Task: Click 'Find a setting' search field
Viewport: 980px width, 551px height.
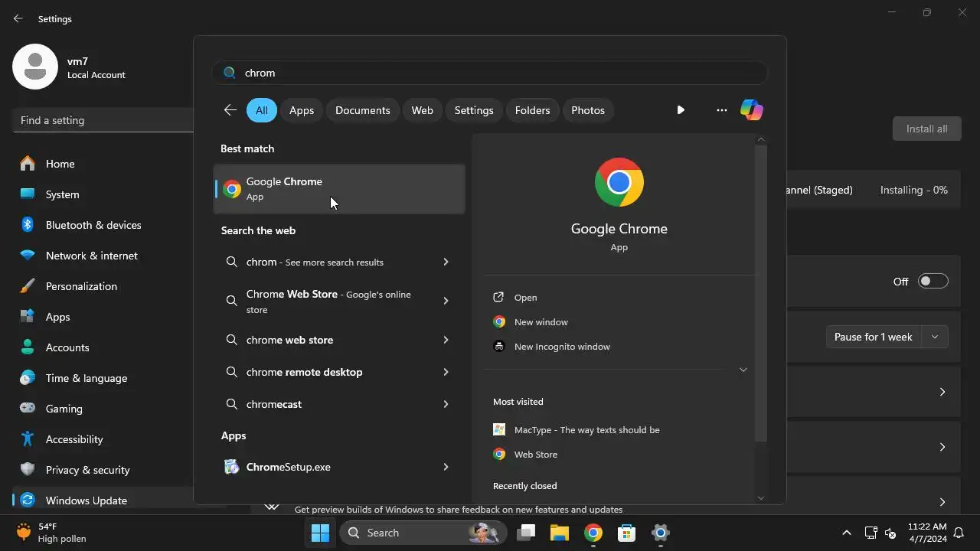Action: point(103,120)
